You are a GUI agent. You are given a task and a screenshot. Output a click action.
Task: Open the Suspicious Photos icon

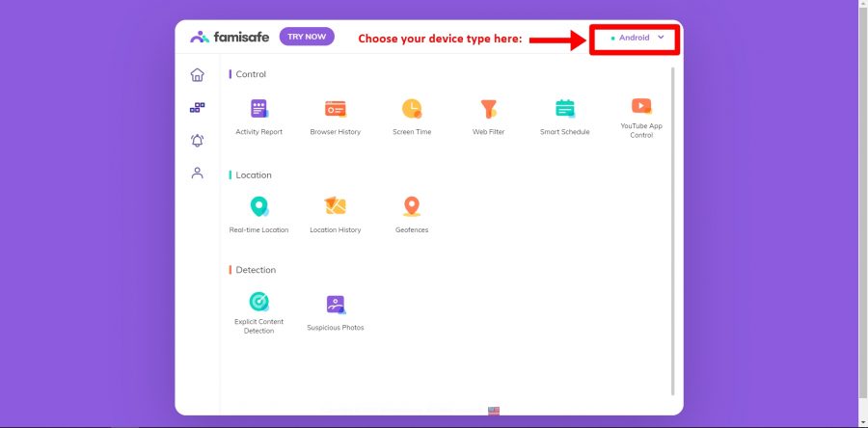[336, 305]
